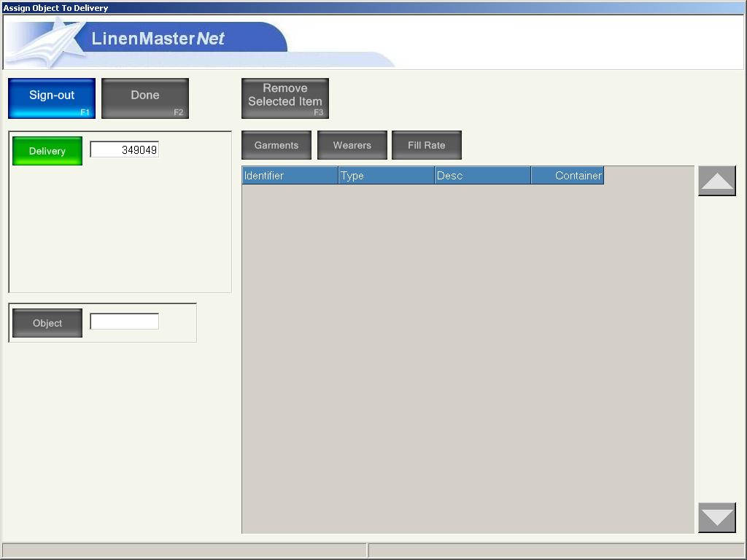The image size is (747, 560).
Task: Focus the delivery number field showing 349049
Action: point(124,149)
